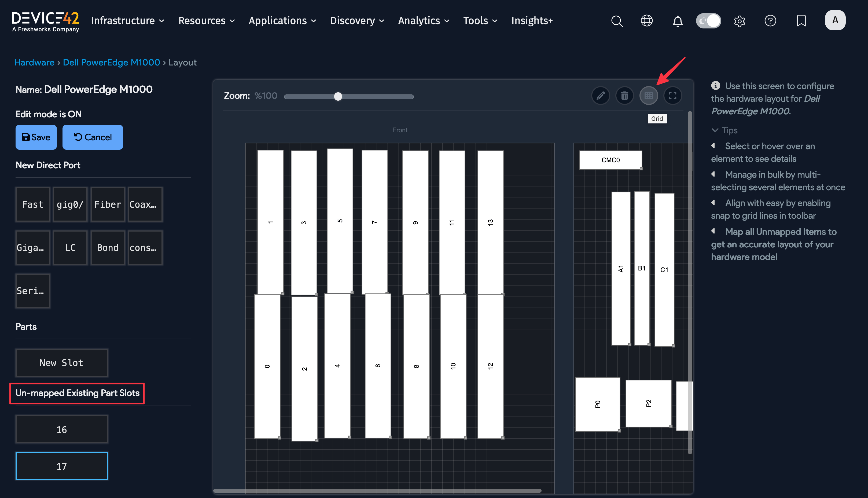Click the Dell PowerEdge M1000 breadcrumb
The width and height of the screenshot is (868, 498).
point(111,62)
